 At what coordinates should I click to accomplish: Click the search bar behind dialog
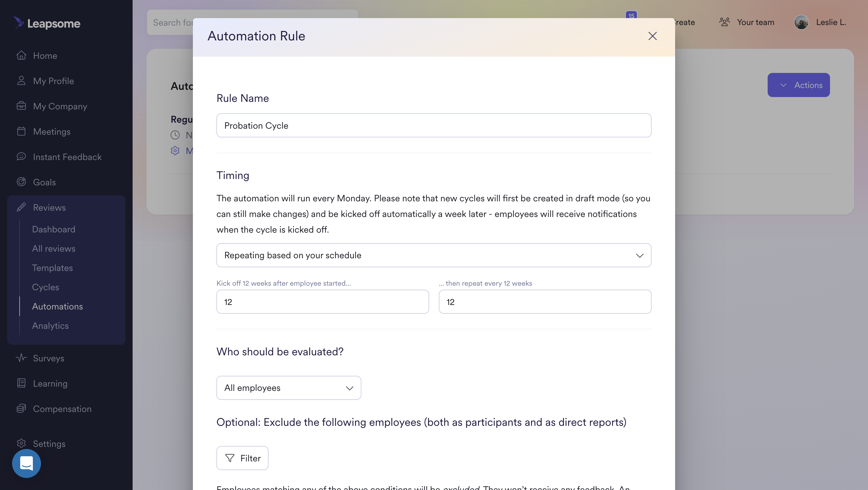coord(170,22)
